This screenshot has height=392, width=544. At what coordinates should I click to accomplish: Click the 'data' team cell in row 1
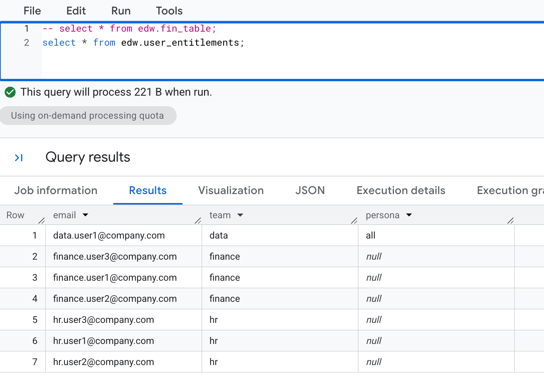280,235
